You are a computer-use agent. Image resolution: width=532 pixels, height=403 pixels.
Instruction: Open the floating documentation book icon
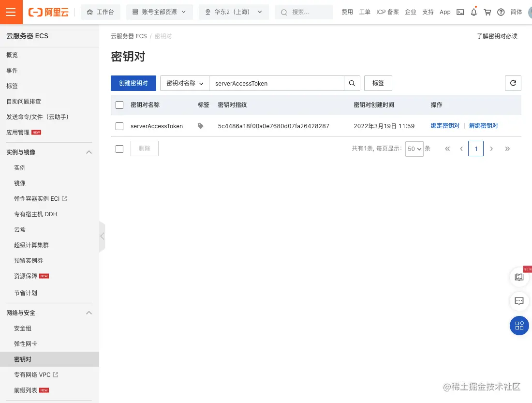point(519,277)
